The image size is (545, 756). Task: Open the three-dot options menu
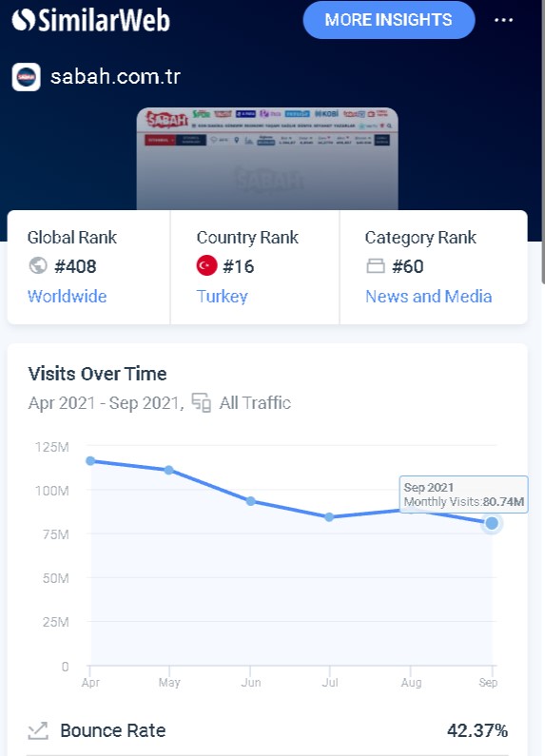503,20
